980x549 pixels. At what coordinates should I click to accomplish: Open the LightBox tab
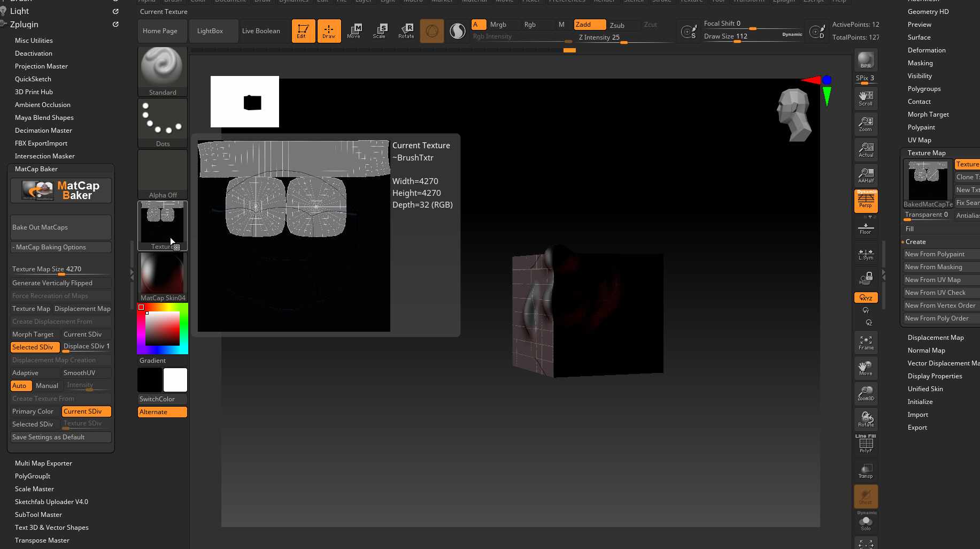pos(213,31)
